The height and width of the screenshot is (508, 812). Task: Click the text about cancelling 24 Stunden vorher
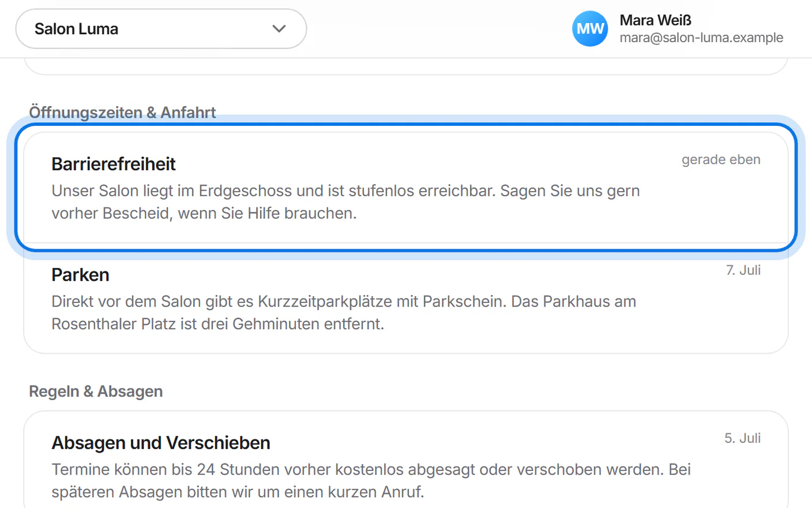pos(371,480)
